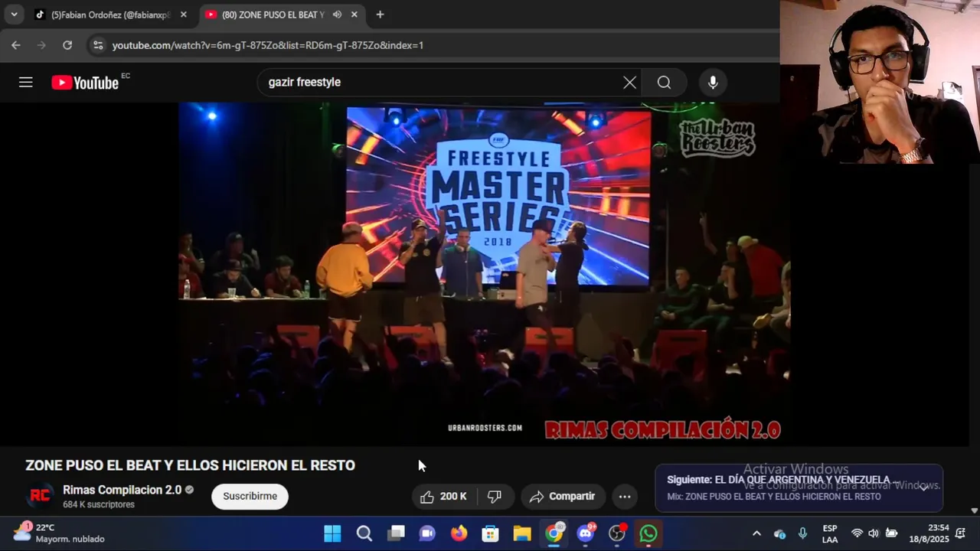Reload the page with the refresh icon
This screenshot has height=551, width=980.
67,45
